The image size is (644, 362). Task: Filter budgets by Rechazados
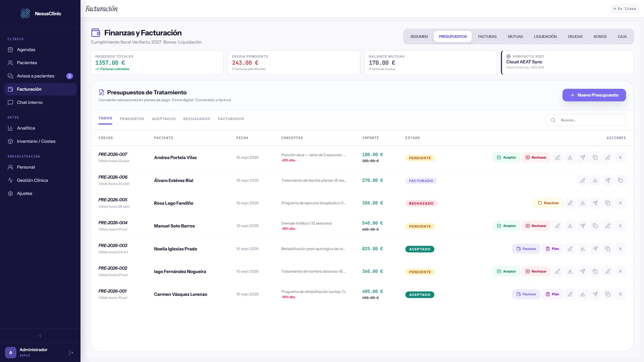pos(197,119)
